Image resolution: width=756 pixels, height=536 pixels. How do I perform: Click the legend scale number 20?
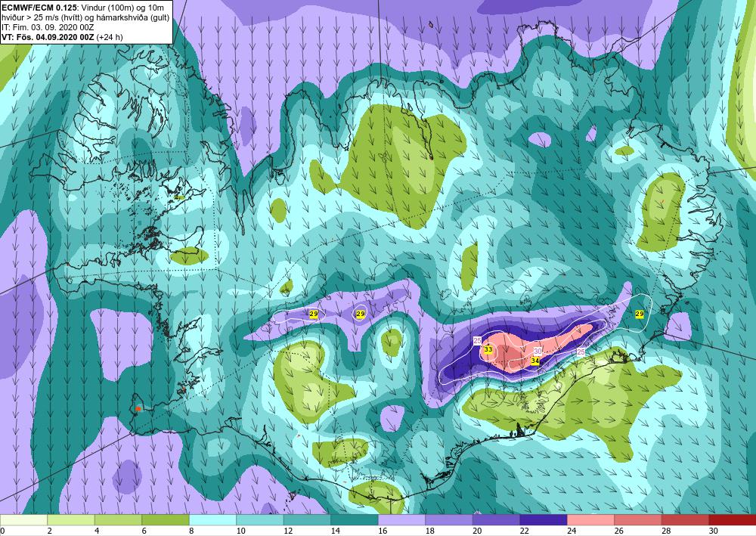coord(477,531)
